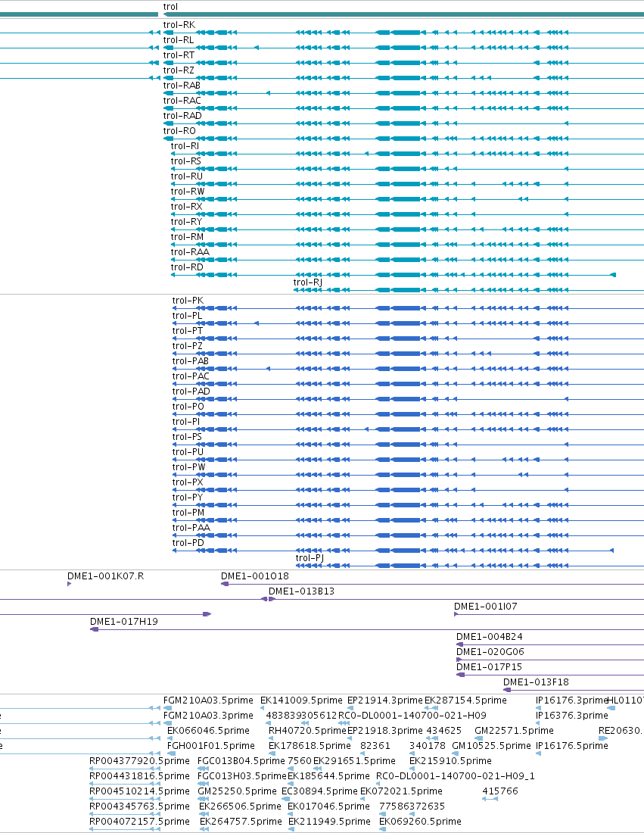Select transcript trol-RL label
The width and height of the screenshot is (644, 833).
point(179,40)
